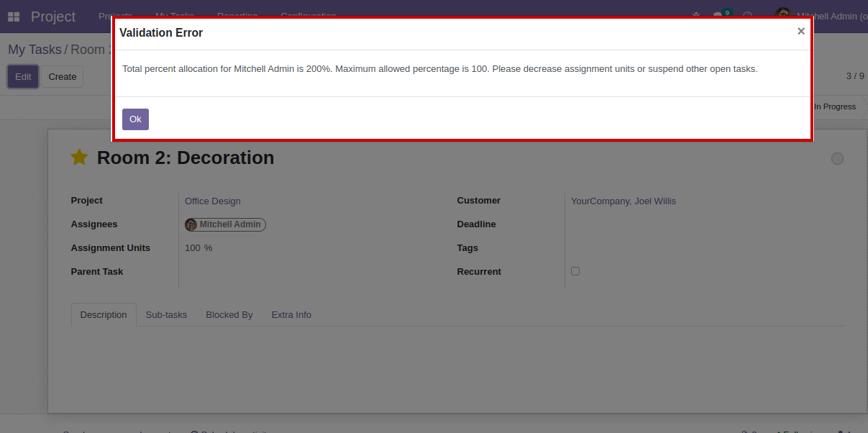The image size is (868, 433).
Task: Open the main apps menu grid icon
Action: [x=13, y=16]
